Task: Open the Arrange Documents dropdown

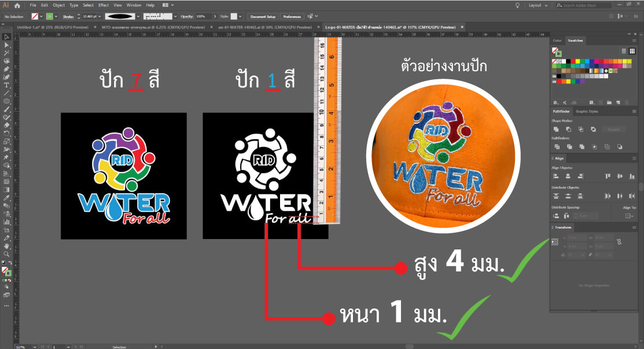Action: click(168, 5)
